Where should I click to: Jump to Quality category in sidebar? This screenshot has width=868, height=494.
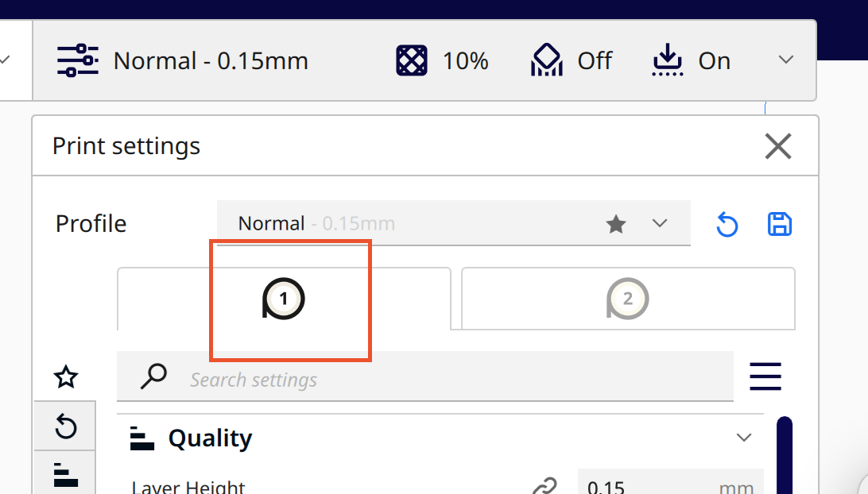(x=66, y=474)
